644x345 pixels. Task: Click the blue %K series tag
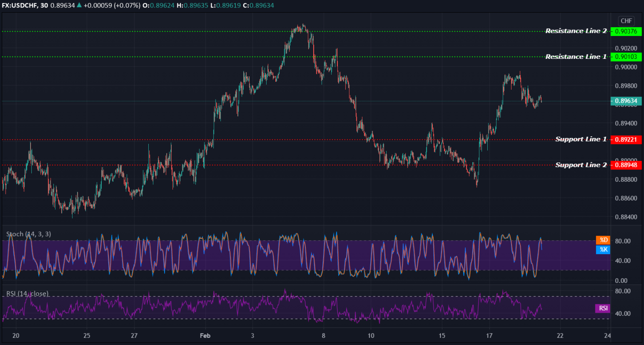603,249
